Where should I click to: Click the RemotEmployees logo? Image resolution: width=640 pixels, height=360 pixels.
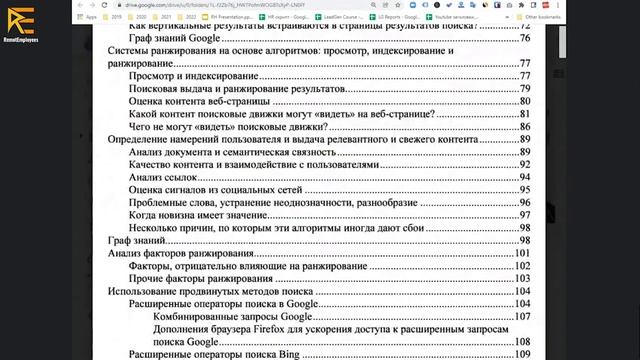[21, 24]
